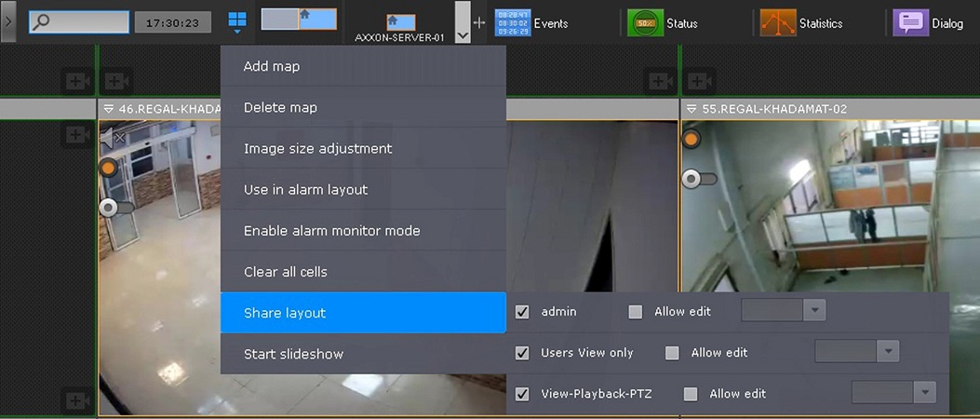
Task: Enable Allow edit for Users View only
Action: pyautogui.click(x=672, y=353)
